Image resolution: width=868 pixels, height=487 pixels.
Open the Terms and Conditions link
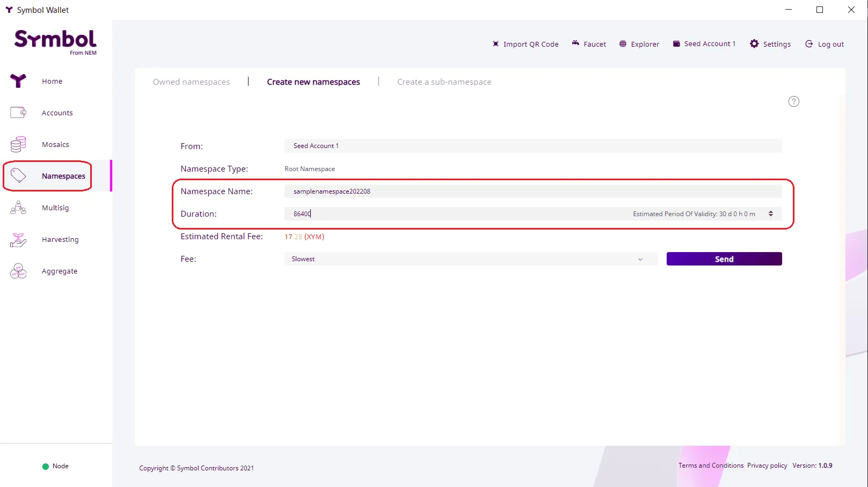[711, 466]
